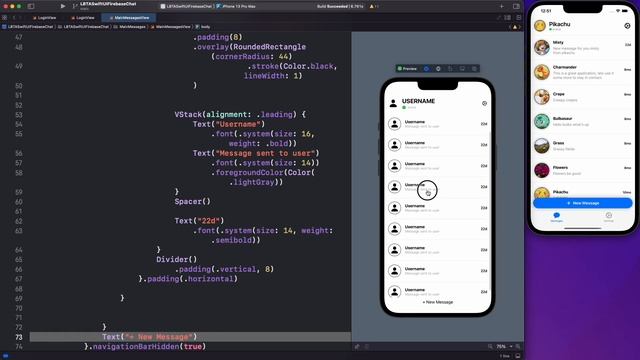
Task: Click the add editor on right icon
Action: pos(519,18)
